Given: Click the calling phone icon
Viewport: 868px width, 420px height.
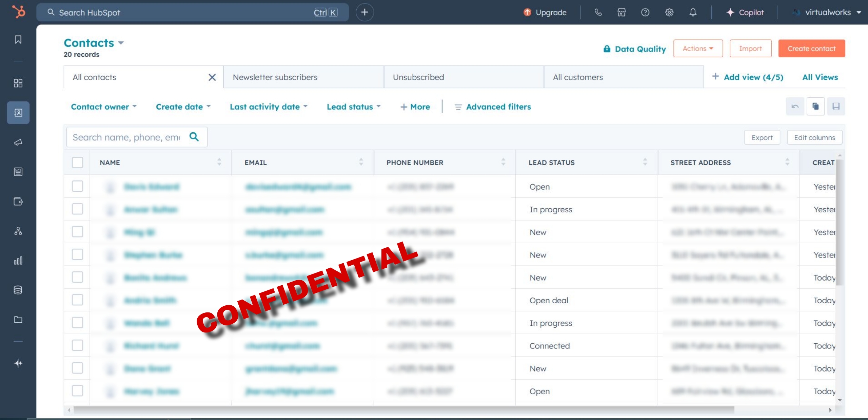Looking at the screenshot, I should coord(598,13).
